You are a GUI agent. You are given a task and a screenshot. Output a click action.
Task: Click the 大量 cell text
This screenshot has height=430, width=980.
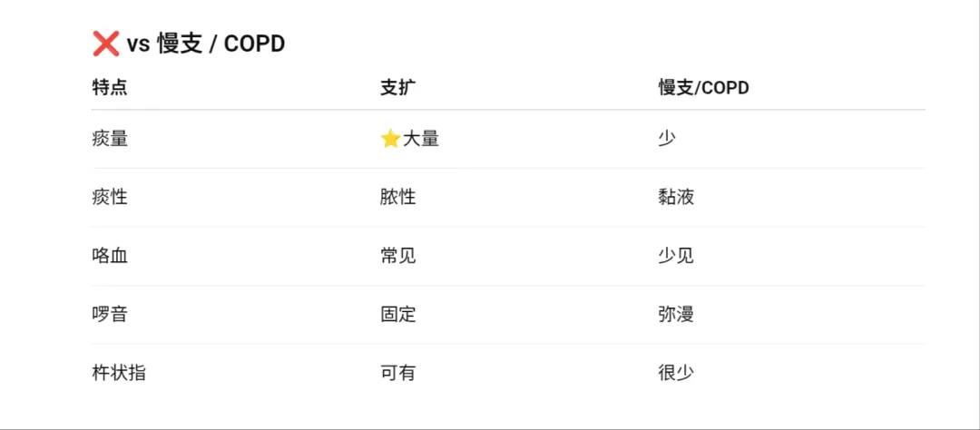point(421,139)
